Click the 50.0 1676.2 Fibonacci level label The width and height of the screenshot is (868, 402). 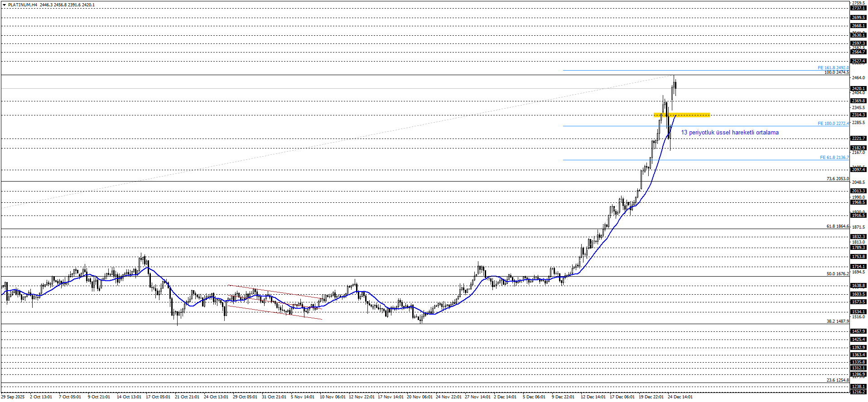tap(837, 274)
